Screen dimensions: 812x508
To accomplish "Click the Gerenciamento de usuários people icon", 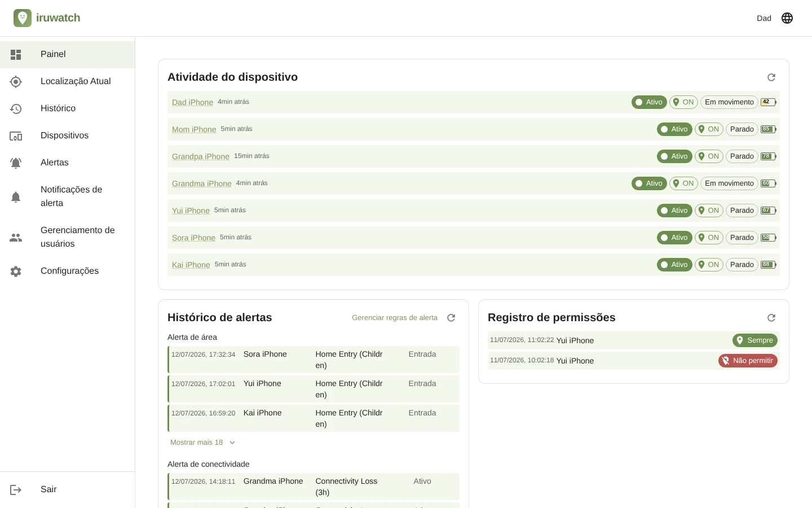I will [x=16, y=238].
